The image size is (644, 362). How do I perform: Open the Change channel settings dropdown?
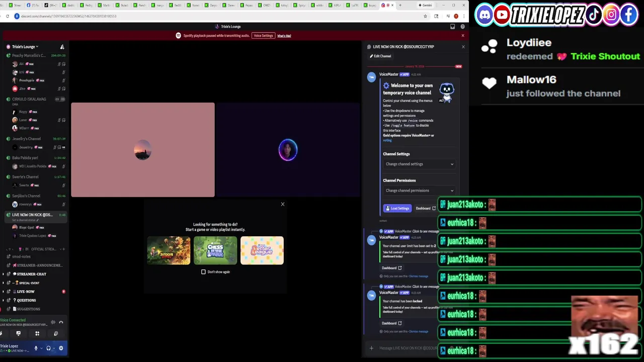[x=419, y=164]
